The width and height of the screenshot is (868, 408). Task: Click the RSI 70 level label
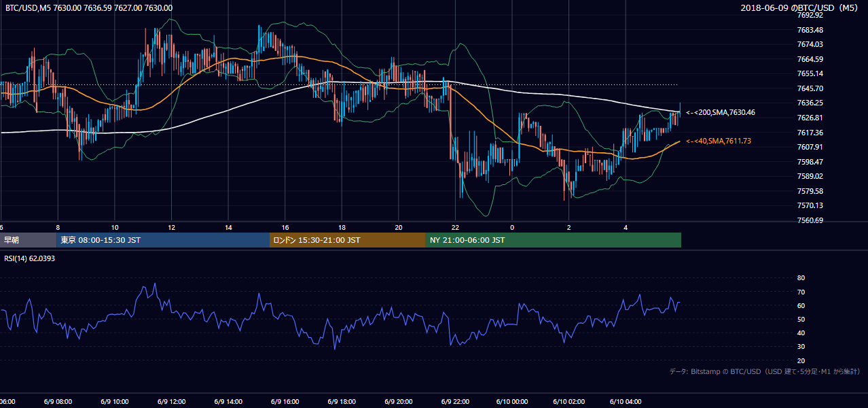(x=801, y=292)
